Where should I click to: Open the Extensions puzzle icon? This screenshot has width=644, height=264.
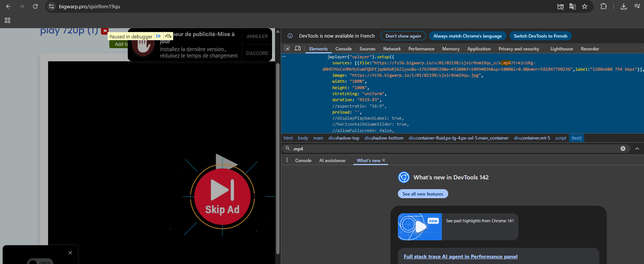click(x=603, y=6)
